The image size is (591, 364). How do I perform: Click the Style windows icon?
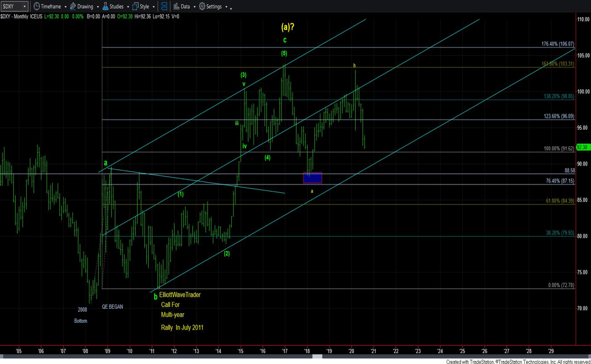pyautogui.click(x=135, y=6)
